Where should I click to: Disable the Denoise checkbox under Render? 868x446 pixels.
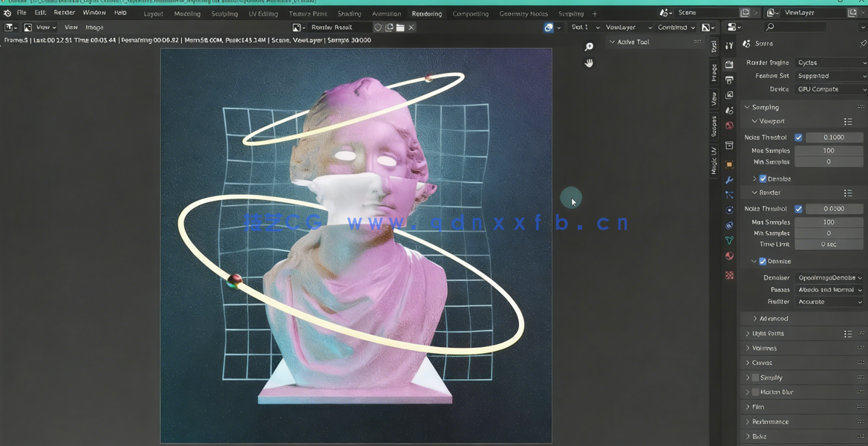763,261
